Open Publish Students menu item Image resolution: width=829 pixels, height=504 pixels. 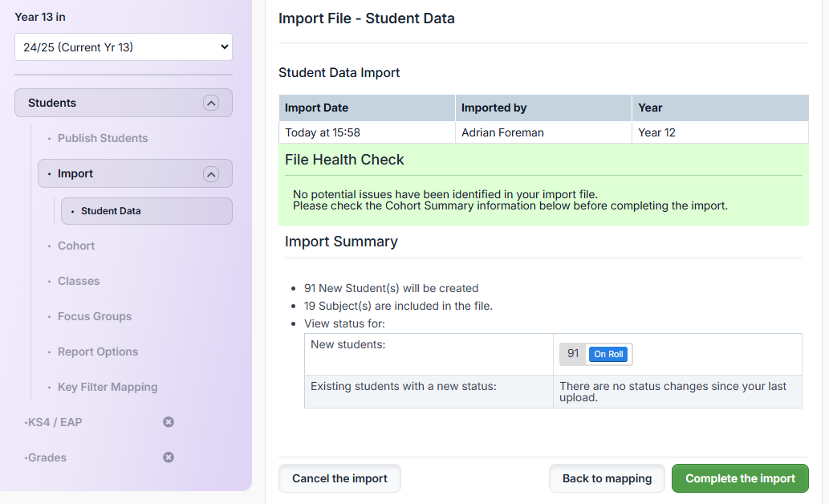point(102,138)
